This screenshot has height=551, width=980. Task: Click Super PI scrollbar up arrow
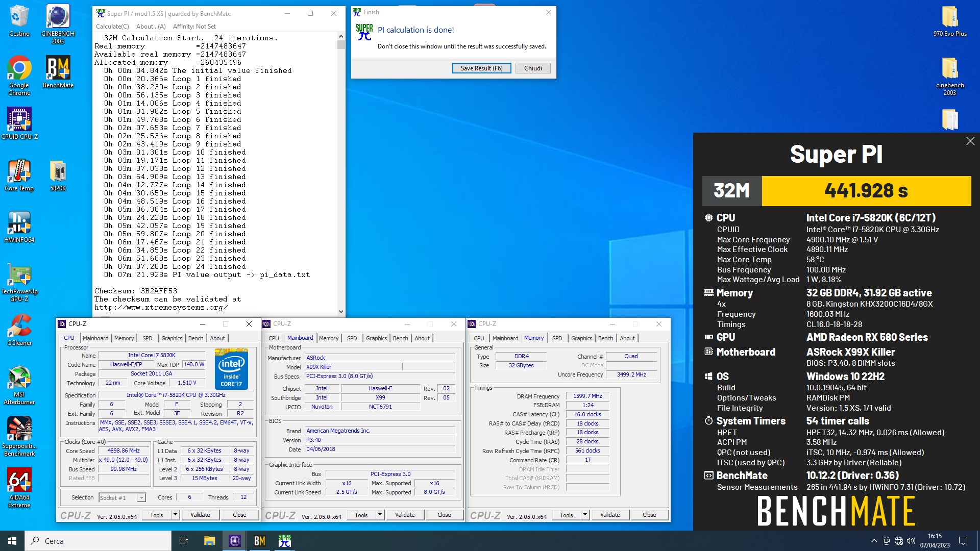click(341, 36)
